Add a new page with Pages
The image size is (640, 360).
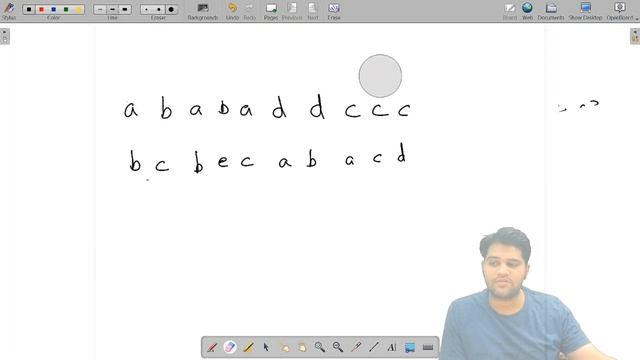[271, 11]
